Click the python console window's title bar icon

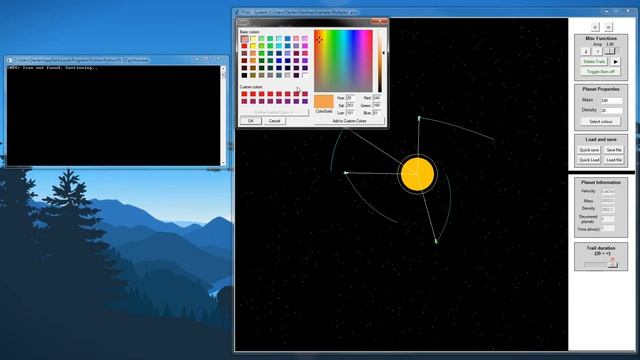[x=9, y=60]
